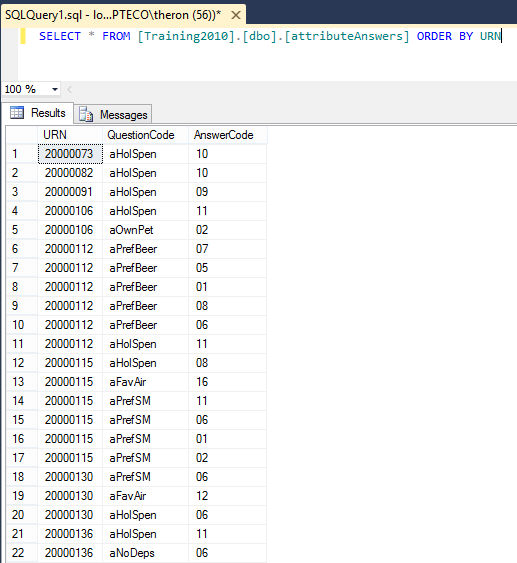Select AnswerCode 12 in row 19
Viewport: 517px width, 563px height.
[x=228, y=496]
